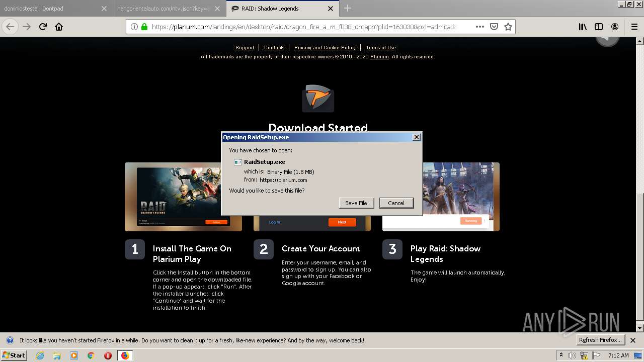
Task: Switch to the hangorientalauto.com tab
Action: pyautogui.click(x=170, y=9)
